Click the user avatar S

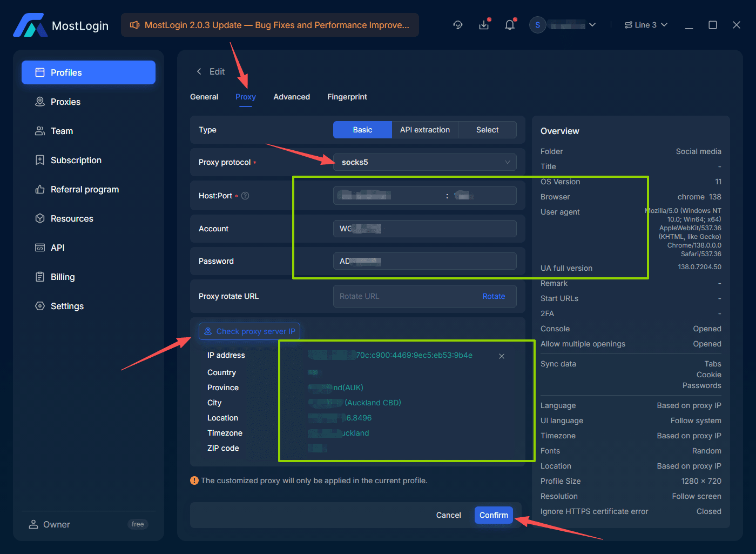click(537, 25)
